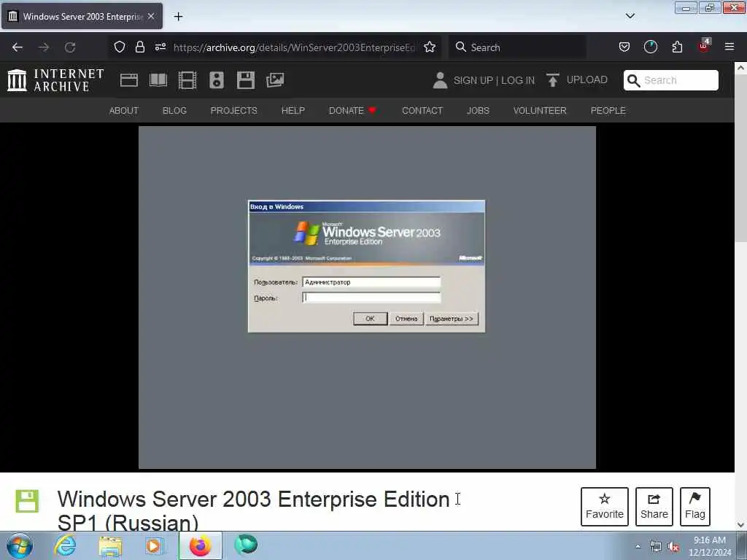Open the ABOUT menu item
The image size is (747, 560).
point(124,111)
